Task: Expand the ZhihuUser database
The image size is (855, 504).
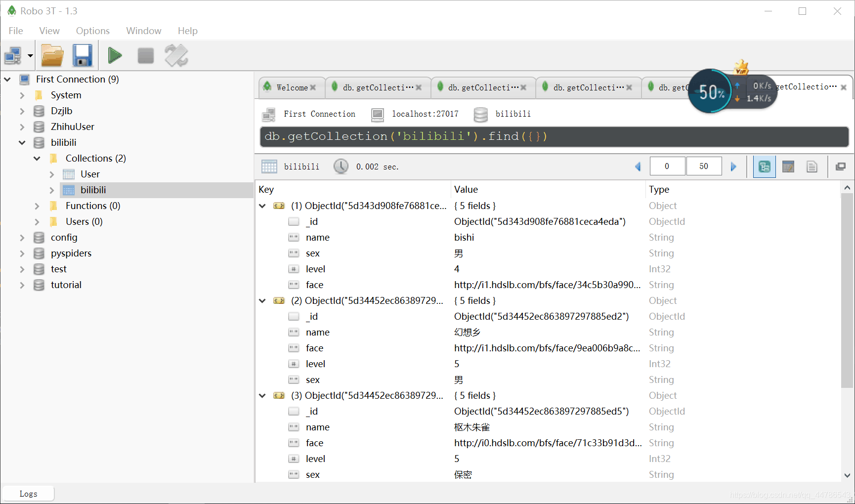Action: [x=22, y=126]
